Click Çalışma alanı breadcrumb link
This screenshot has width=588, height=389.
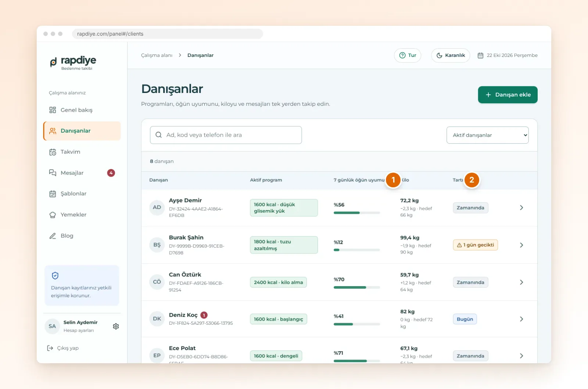[157, 55]
